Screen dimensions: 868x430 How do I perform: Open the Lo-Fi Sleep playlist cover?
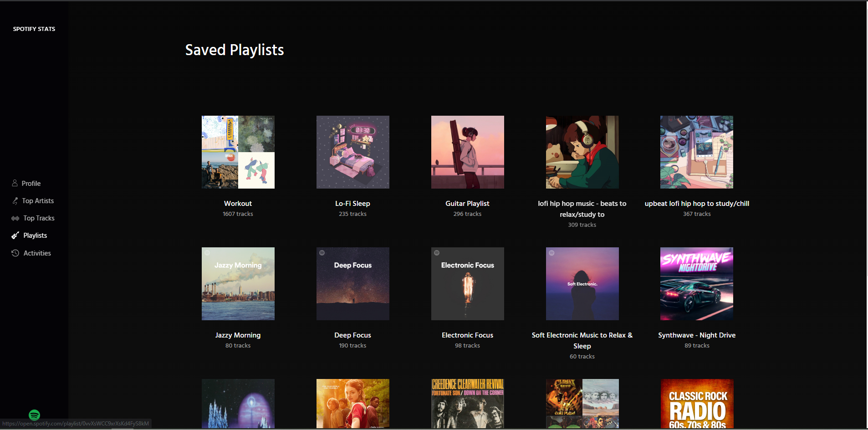pos(353,152)
